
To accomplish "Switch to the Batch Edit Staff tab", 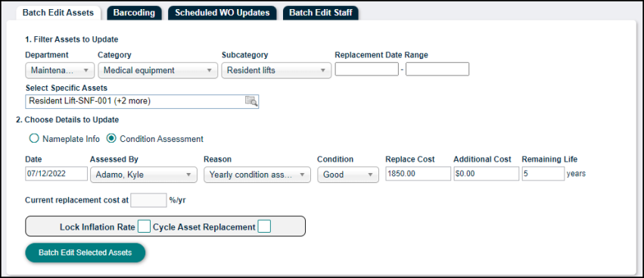I will [x=321, y=13].
